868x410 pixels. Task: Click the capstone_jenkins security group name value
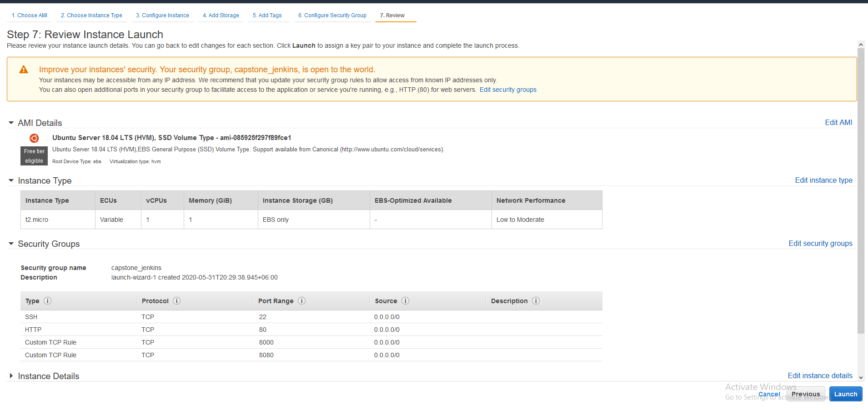[x=136, y=268]
